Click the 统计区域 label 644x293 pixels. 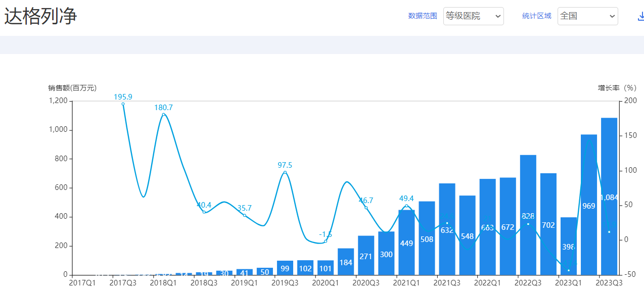click(536, 16)
